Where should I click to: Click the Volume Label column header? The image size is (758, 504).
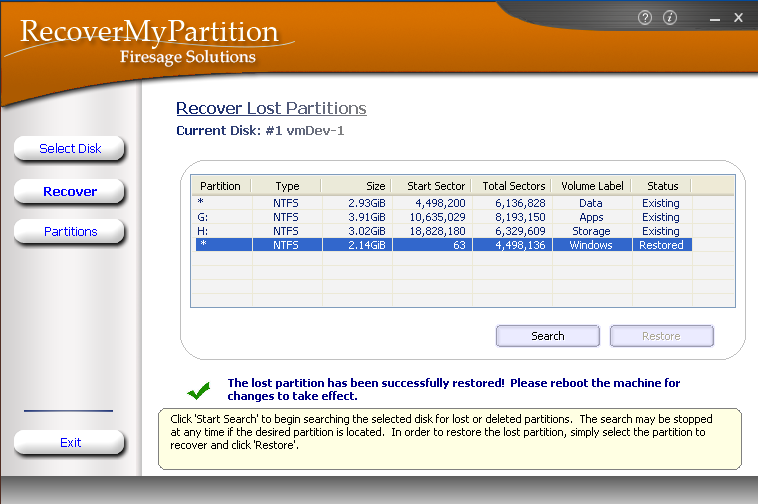(x=592, y=186)
